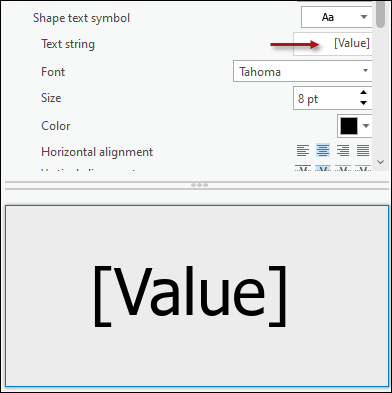Image resolution: width=392 pixels, height=393 pixels.
Task: Click the vertical scrollbar thumb
Action: click(380, 14)
